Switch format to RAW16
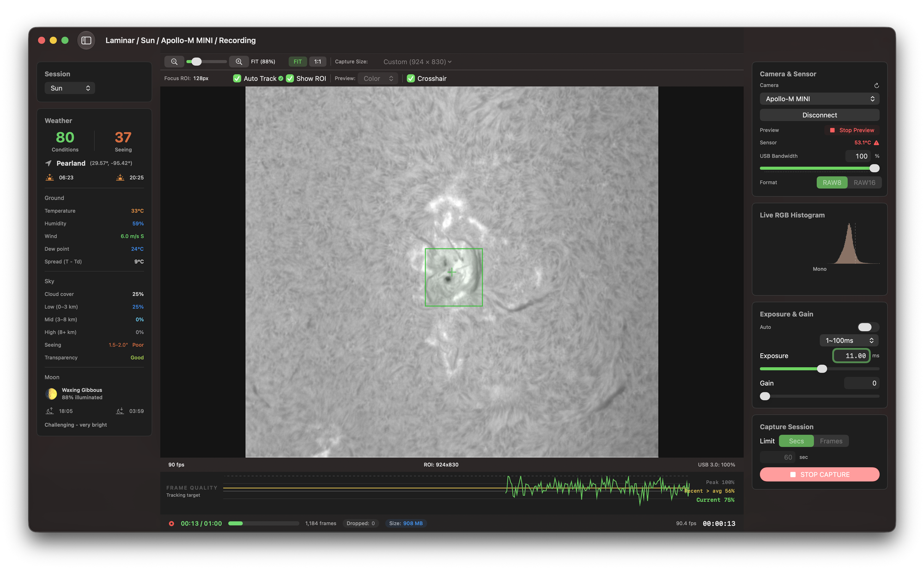The image size is (924, 578). click(x=864, y=183)
